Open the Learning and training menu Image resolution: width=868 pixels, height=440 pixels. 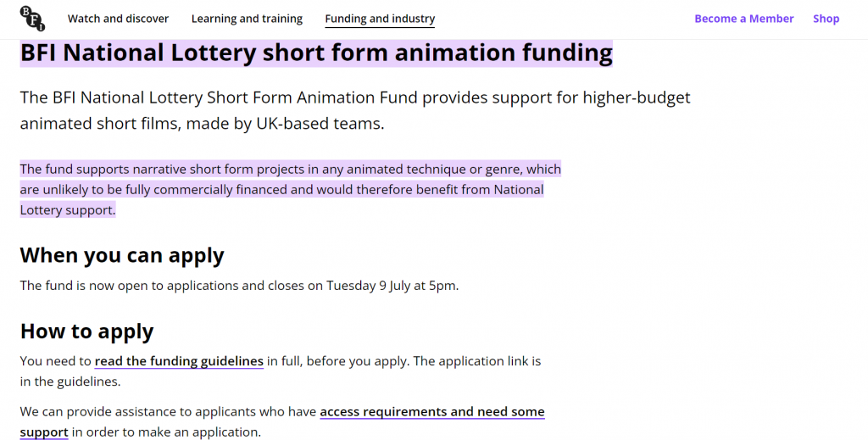pos(247,19)
